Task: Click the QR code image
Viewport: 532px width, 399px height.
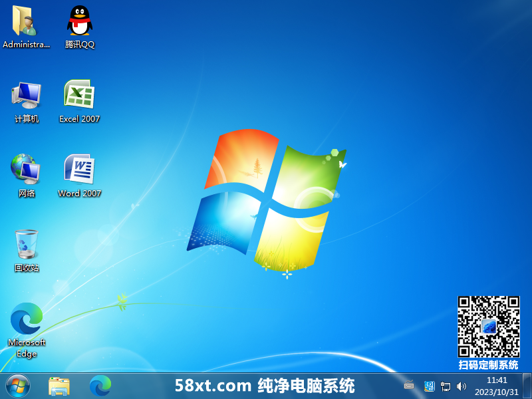Action: pos(489,327)
